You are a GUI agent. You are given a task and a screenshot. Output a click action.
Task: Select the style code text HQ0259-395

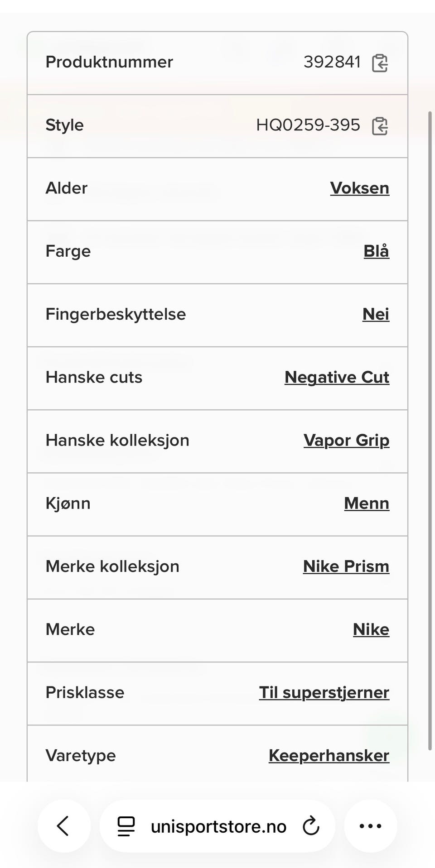click(308, 125)
